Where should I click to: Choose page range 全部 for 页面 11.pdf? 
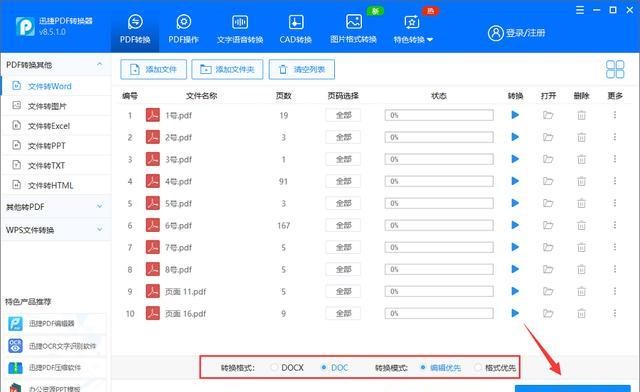tap(343, 292)
